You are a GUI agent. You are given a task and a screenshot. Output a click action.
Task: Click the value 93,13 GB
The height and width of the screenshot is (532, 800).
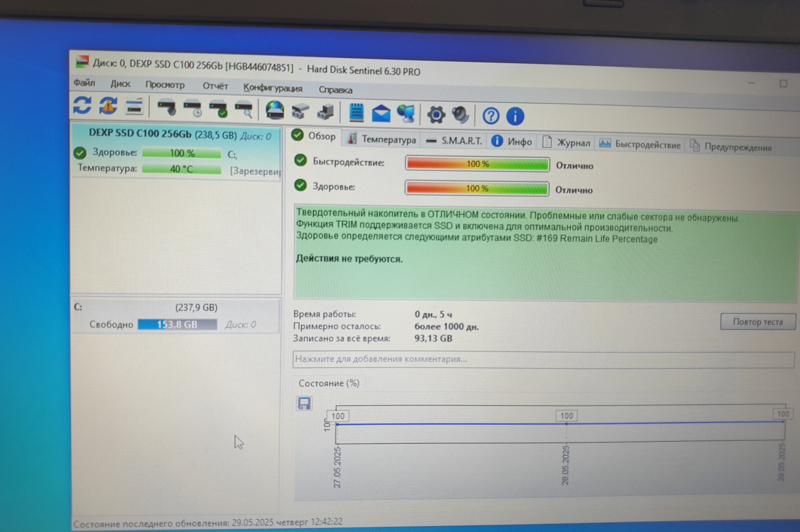tap(433, 338)
